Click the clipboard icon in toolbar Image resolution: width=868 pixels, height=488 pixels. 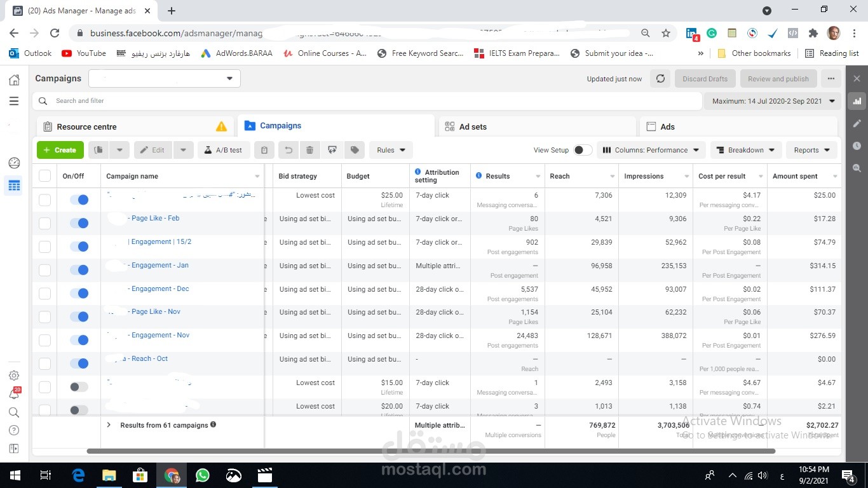point(264,150)
